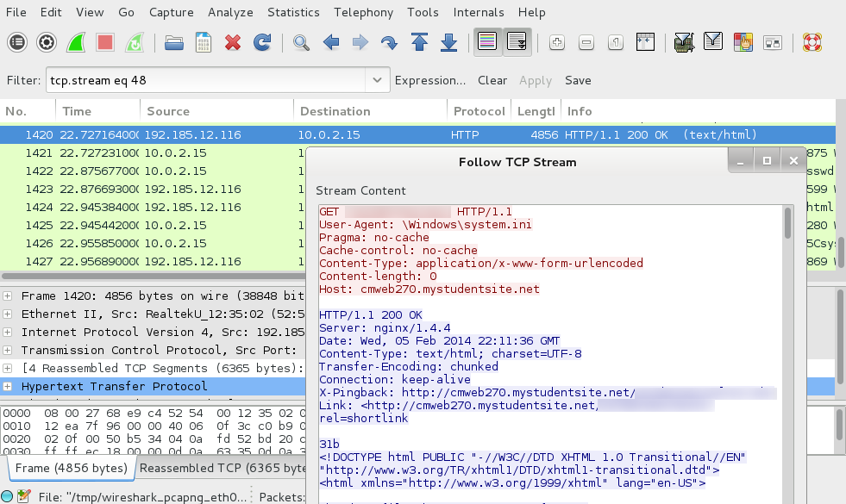Click expert info status bar indicator
This screenshot has width=846, height=504.
[7, 496]
